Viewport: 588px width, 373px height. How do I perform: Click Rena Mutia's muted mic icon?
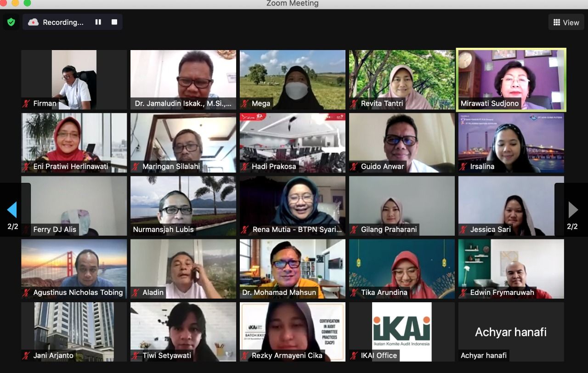coord(245,229)
